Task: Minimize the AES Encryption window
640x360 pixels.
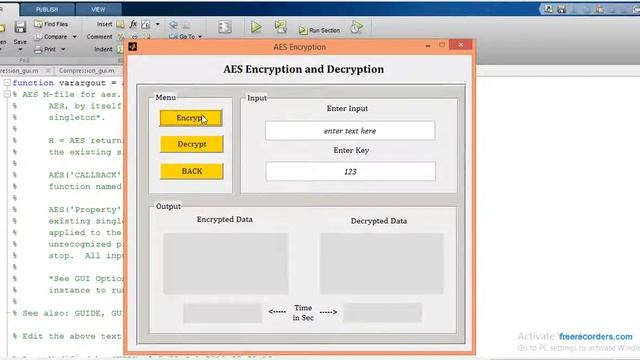Action: tap(428, 46)
